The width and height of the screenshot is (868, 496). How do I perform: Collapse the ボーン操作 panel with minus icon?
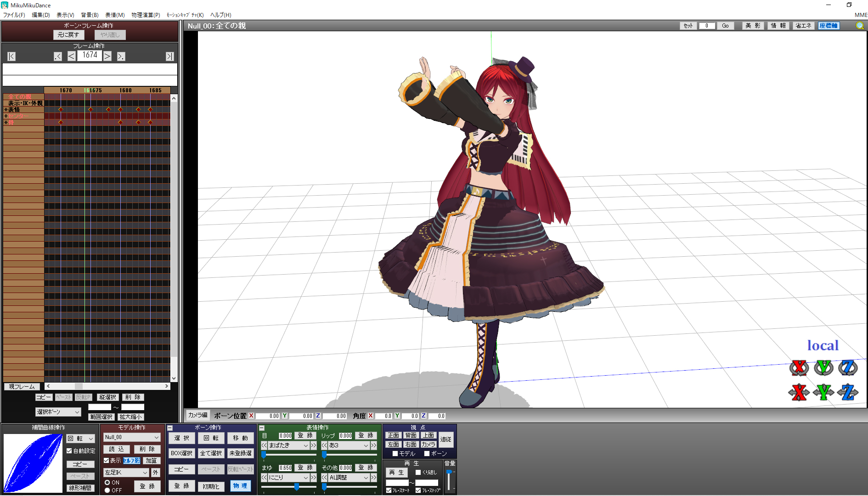click(x=170, y=428)
